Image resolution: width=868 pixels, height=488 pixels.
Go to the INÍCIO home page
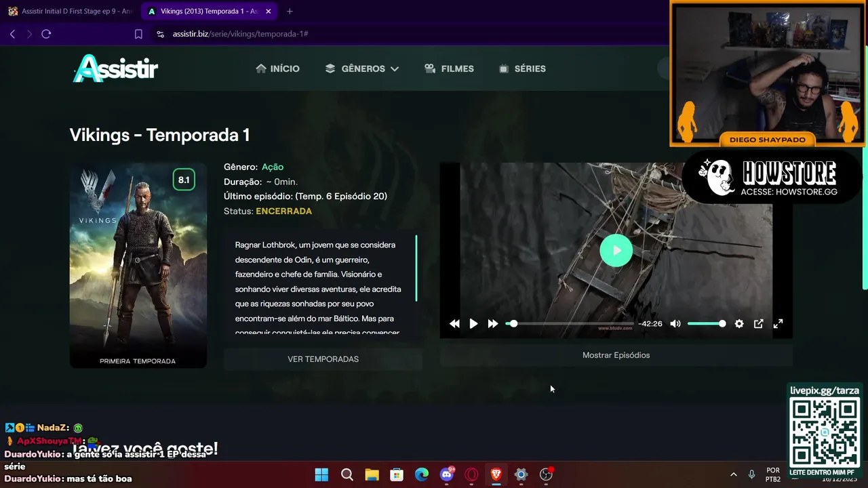[277, 68]
